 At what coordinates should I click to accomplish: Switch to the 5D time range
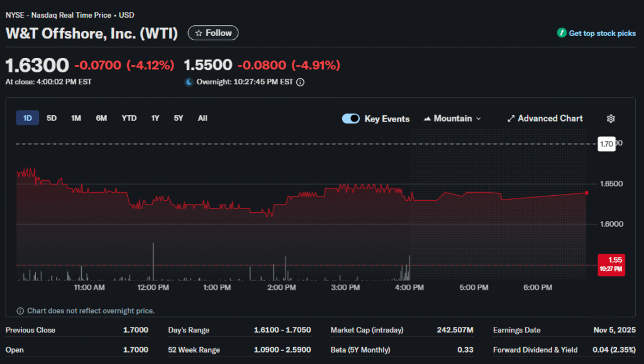point(52,118)
